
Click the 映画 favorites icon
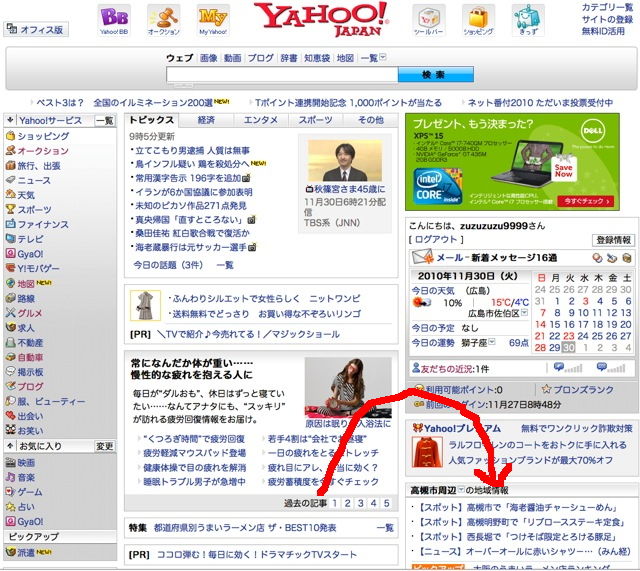pos(10,462)
